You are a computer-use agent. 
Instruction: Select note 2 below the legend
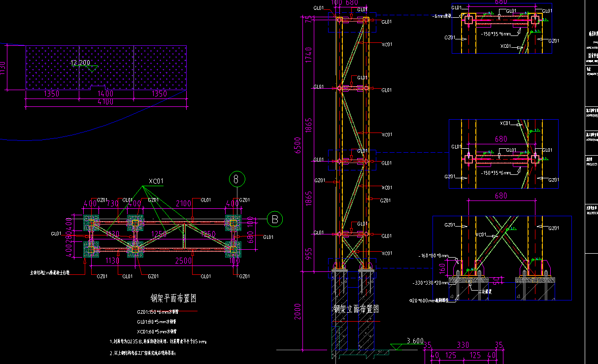tap(142, 353)
